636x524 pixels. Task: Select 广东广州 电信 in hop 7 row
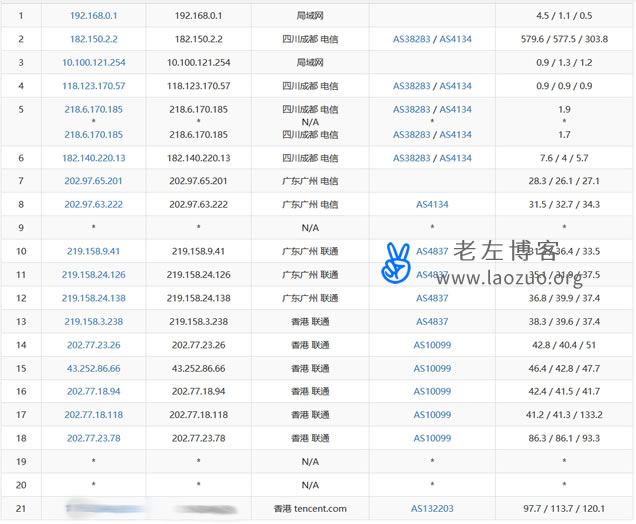click(x=310, y=181)
